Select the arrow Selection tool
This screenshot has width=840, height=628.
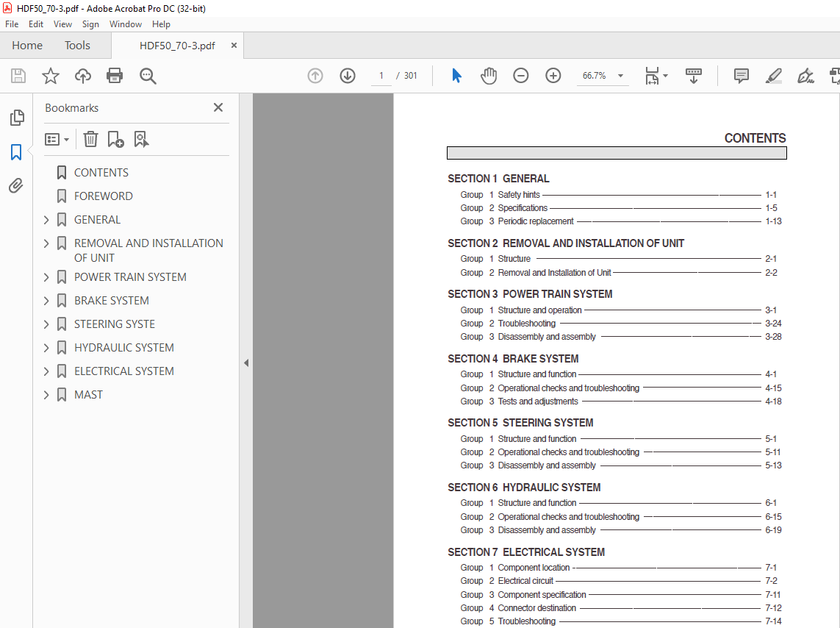(456, 76)
